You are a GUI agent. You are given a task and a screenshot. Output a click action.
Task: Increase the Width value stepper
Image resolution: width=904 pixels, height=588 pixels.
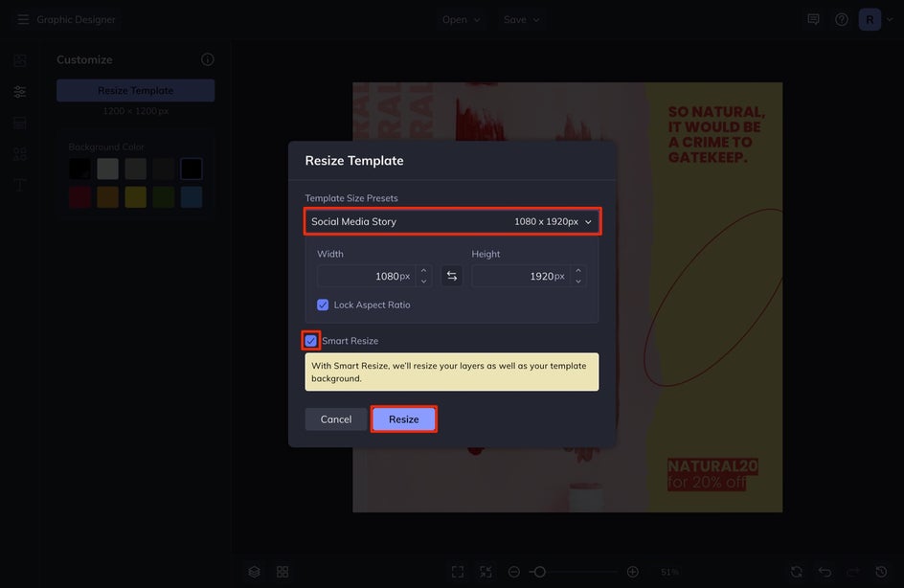pyautogui.click(x=423, y=270)
